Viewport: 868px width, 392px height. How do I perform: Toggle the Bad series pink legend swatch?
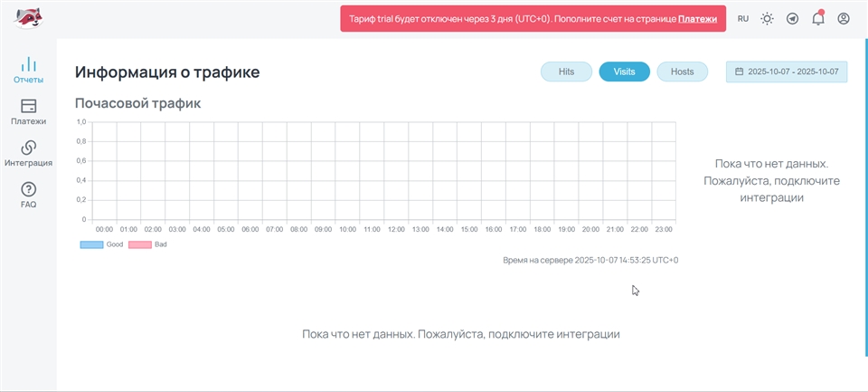139,244
